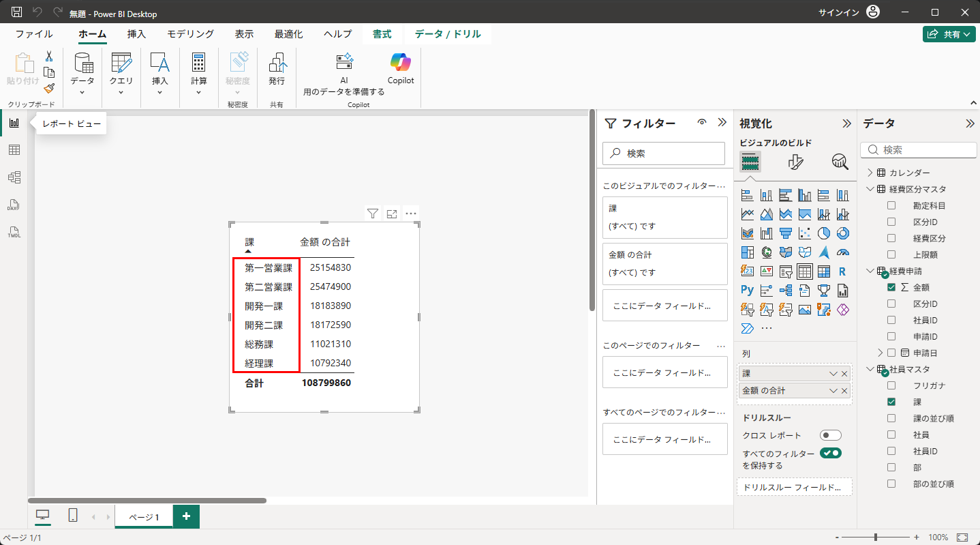This screenshot has width=980, height=545.
Task: Choose the matrix visual
Action: point(823,271)
